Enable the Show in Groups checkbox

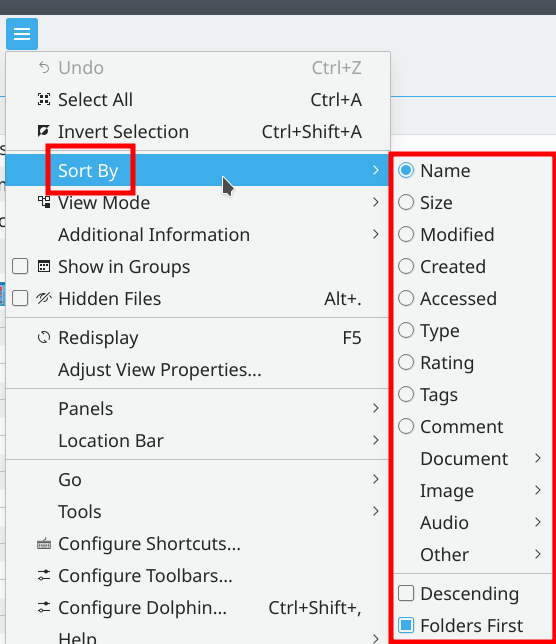[x=20, y=266]
